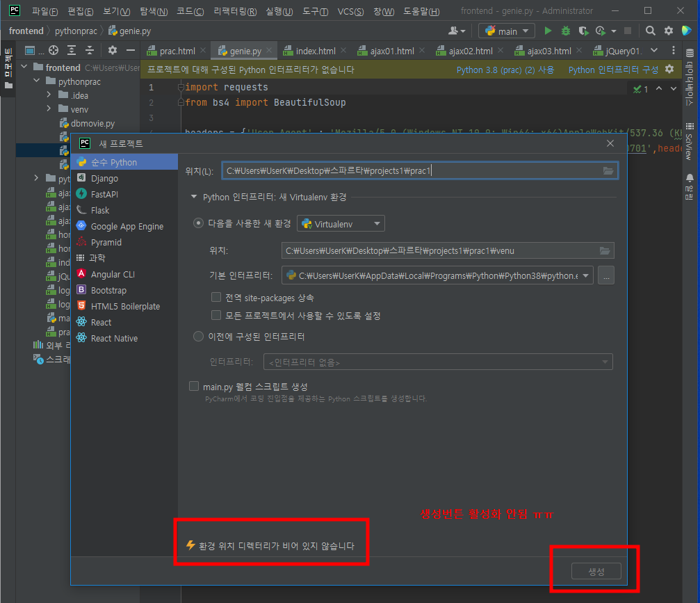Click Collapse All icon in project panel
Screen dimensions: 700x603
pos(90,51)
